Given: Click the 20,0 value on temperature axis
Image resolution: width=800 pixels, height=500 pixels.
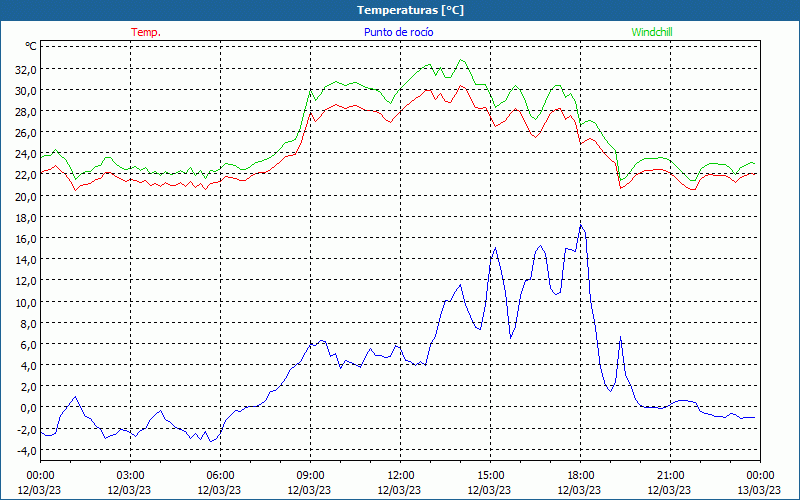Looking at the screenshot, I should pos(26,196).
